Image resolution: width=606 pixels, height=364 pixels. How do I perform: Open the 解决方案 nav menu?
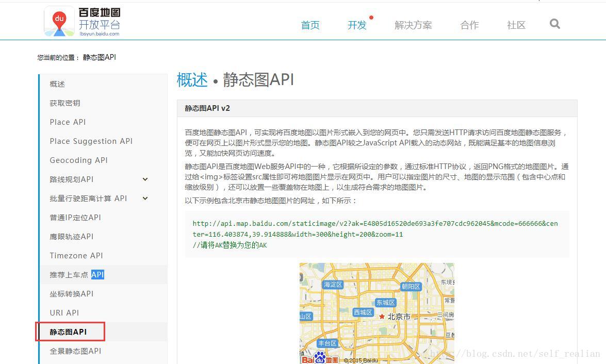click(413, 25)
